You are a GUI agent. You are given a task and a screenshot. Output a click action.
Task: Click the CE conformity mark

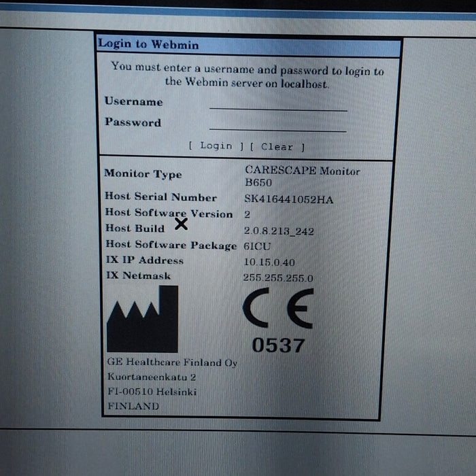click(277, 308)
